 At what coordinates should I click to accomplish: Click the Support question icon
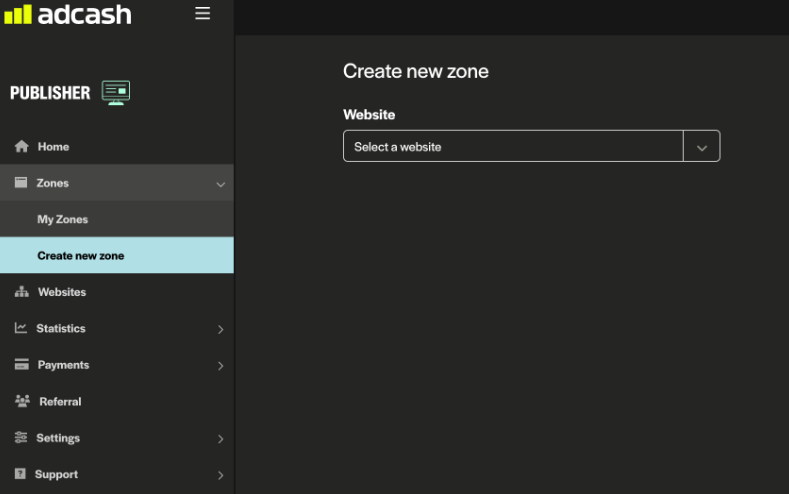(21, 474)
